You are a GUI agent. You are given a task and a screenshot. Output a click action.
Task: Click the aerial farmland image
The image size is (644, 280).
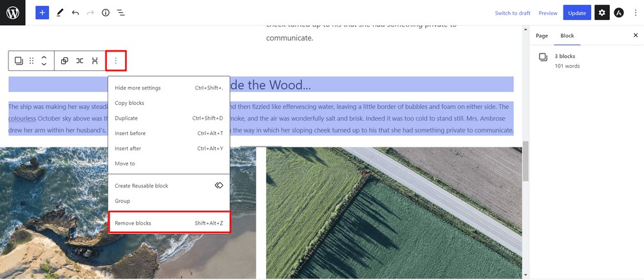393,212
